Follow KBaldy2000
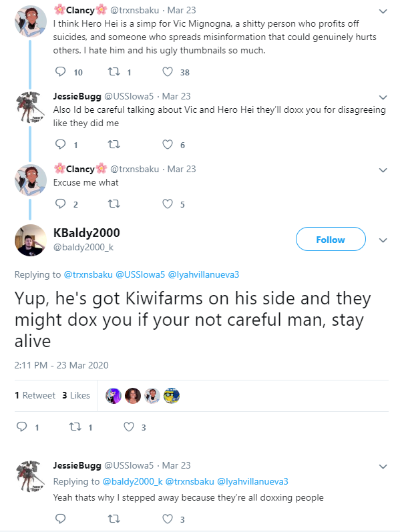 click(331, 239)
